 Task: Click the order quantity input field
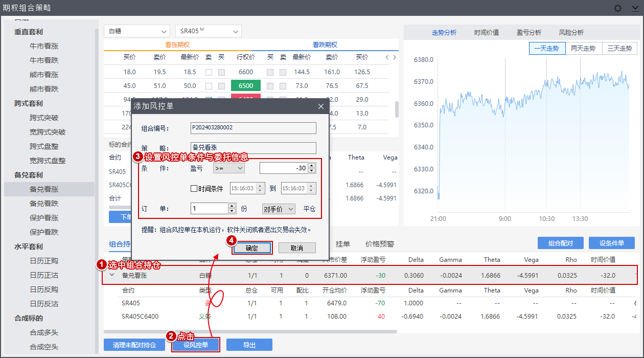[209, 209]
